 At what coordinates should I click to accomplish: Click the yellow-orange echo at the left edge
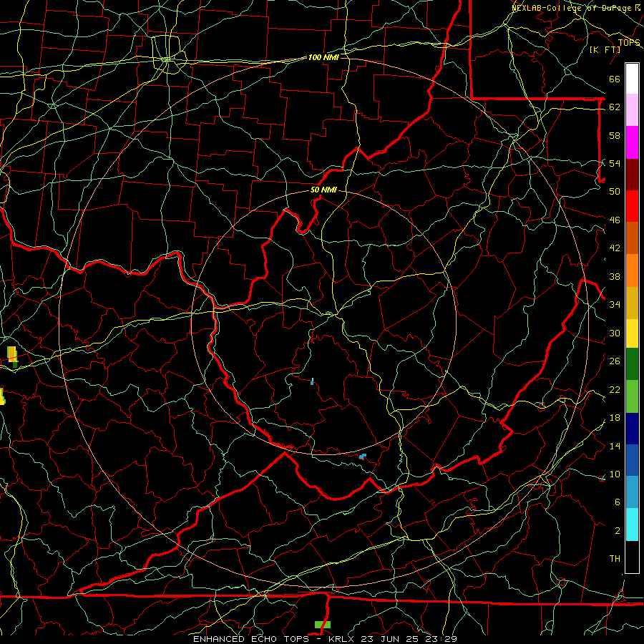coord(11,354)
